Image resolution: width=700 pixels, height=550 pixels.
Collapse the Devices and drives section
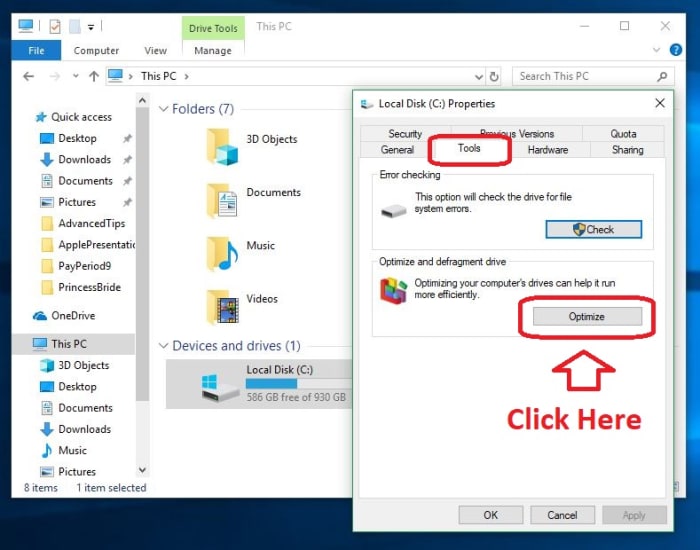tap(163, 346)
